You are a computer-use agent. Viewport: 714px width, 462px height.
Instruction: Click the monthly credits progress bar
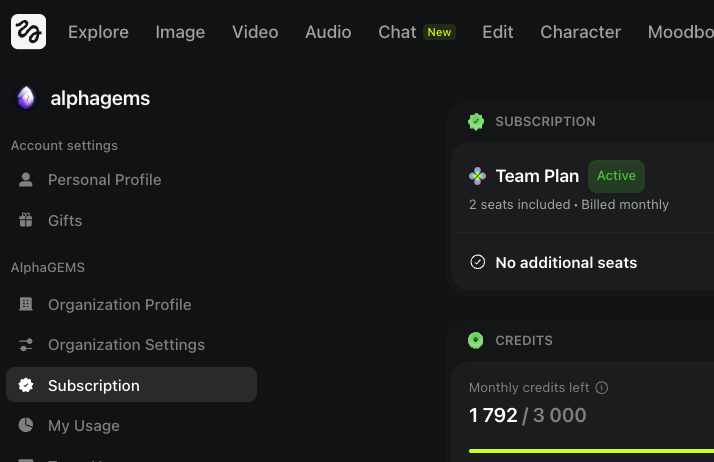coord(591,451)
